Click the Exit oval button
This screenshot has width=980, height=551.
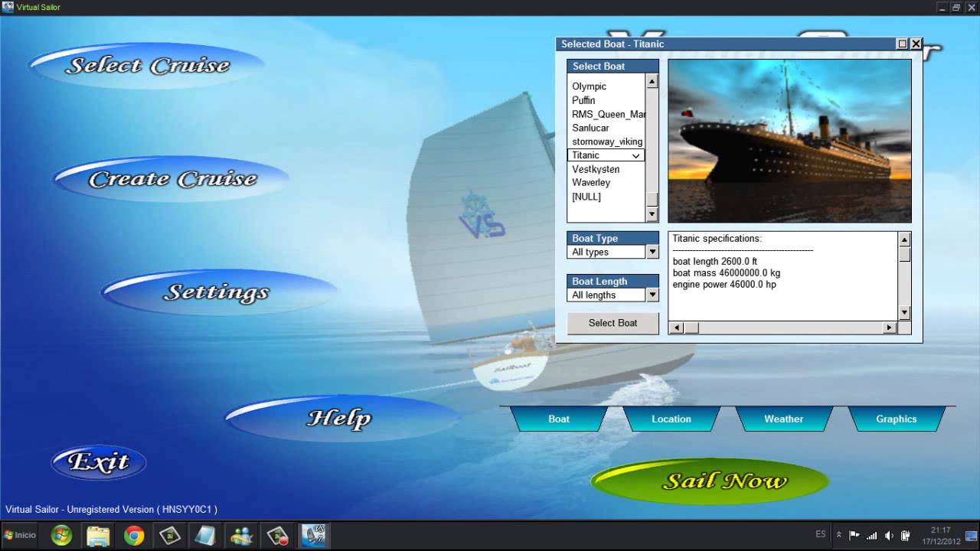[x=98, y=462]
